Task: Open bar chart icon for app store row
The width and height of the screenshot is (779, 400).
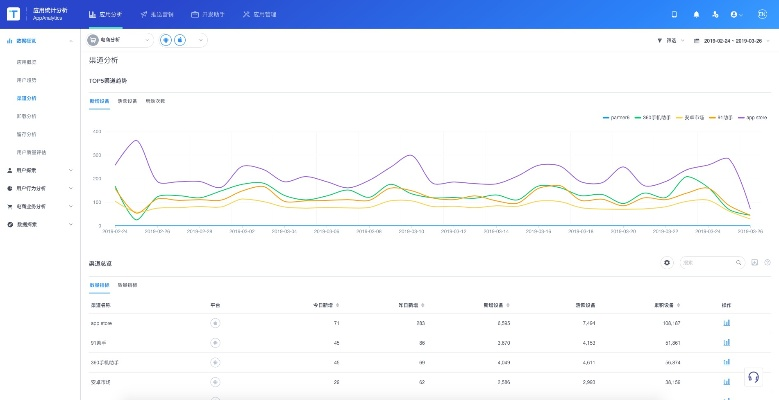Action: [726, 323]
